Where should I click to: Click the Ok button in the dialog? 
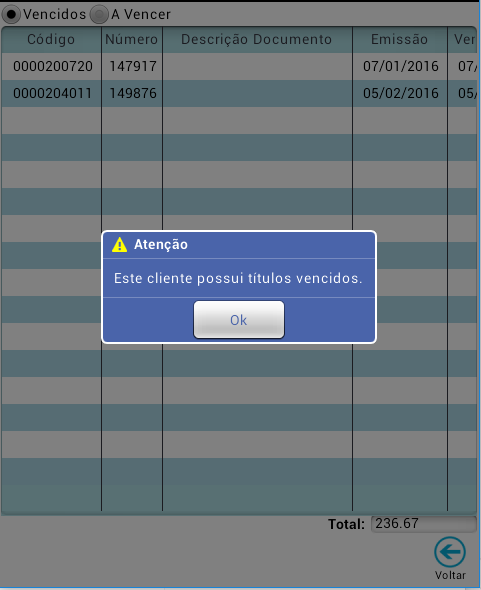point(239,319)
